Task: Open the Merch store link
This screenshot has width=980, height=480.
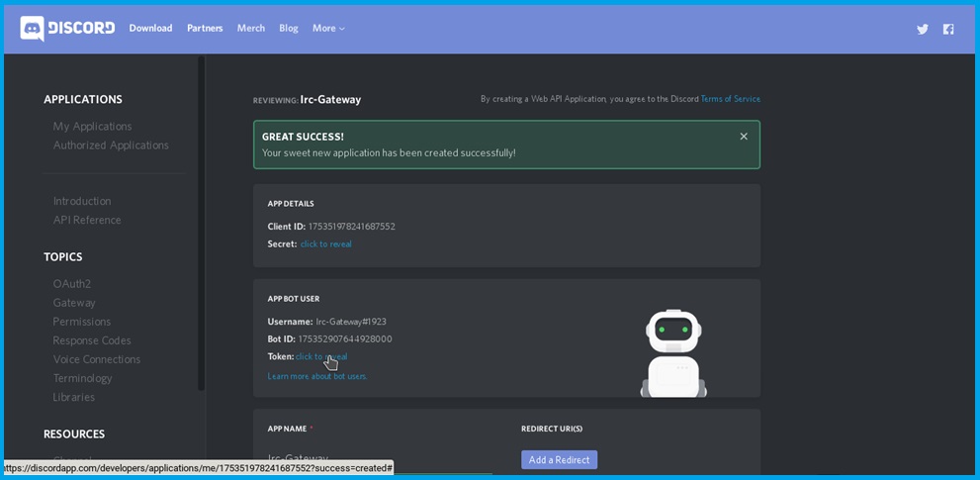Action: 250,28
